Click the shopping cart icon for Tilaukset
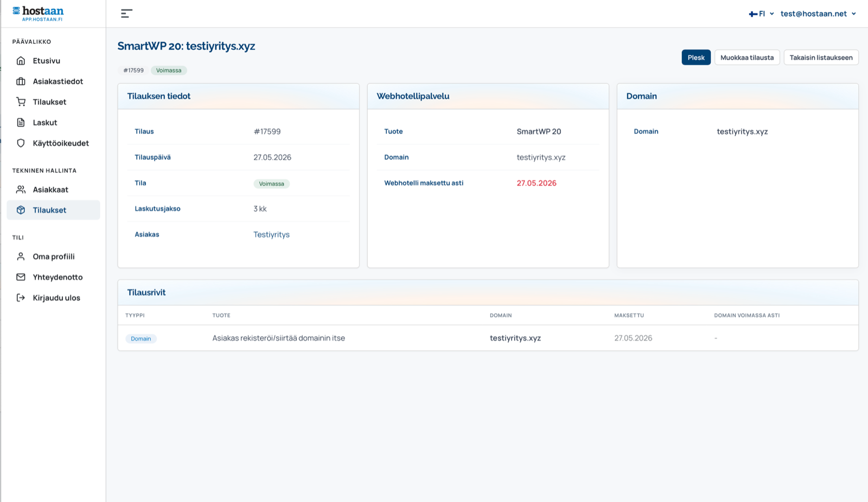The width and height of the screenshot is (868, 502). pyautogui.click(x=21, y=102)
